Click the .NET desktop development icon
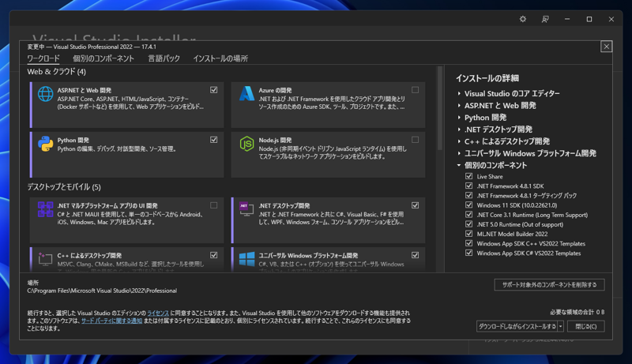The height and width of the screenshot is (364, 632). click(x=246, y=208)
